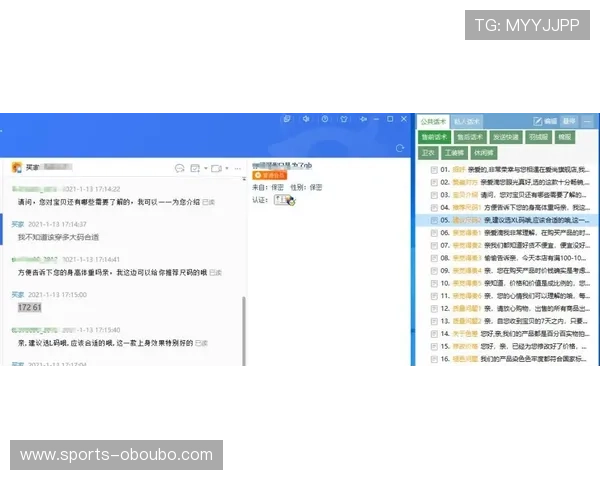Select highlighted script 05 建议选XL码
600x480 pixels.
pos(507,220)
